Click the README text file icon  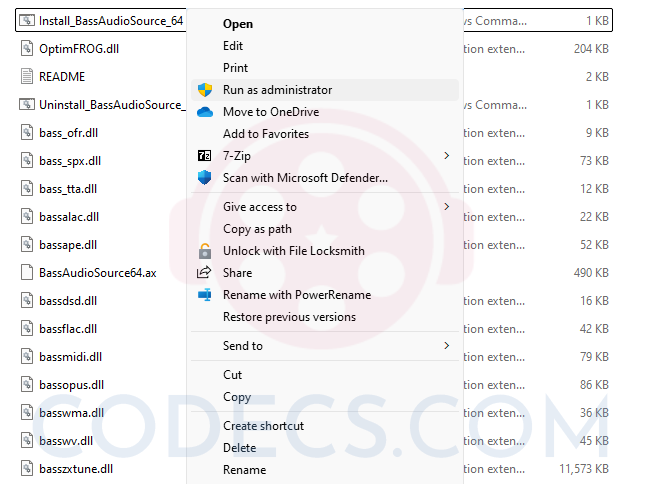(x=27, y=76)
